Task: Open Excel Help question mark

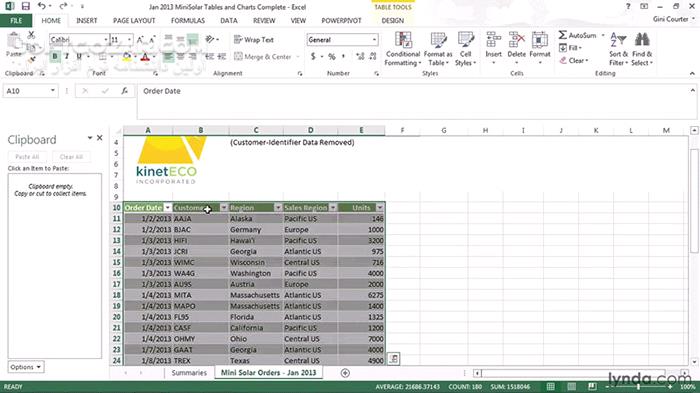Action: click(x=628, y=6)
